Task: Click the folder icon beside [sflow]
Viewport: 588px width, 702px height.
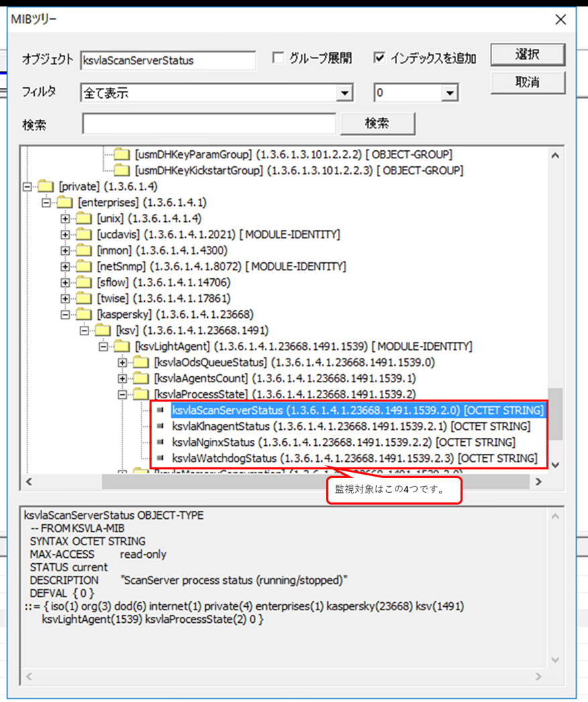Action: [x=84, y=283]
